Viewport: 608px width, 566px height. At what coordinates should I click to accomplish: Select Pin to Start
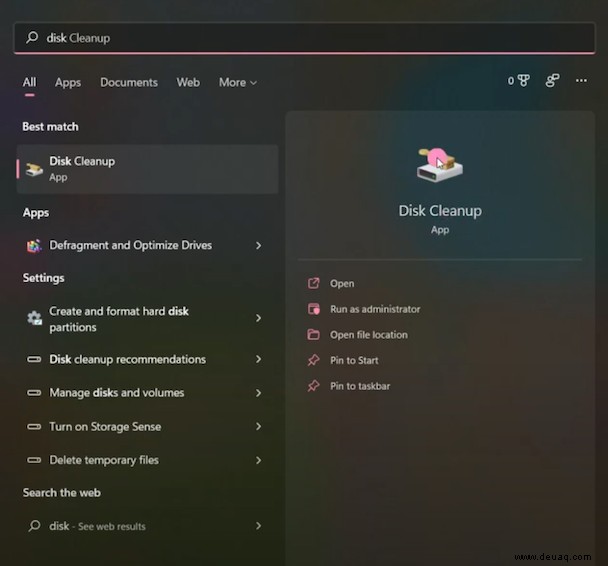(354, 360)
